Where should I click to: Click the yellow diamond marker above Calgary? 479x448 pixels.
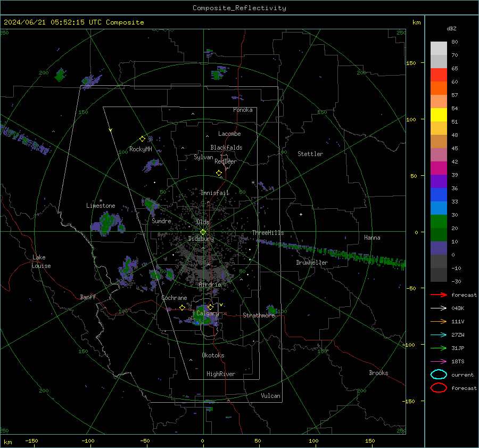coord(210,307)
